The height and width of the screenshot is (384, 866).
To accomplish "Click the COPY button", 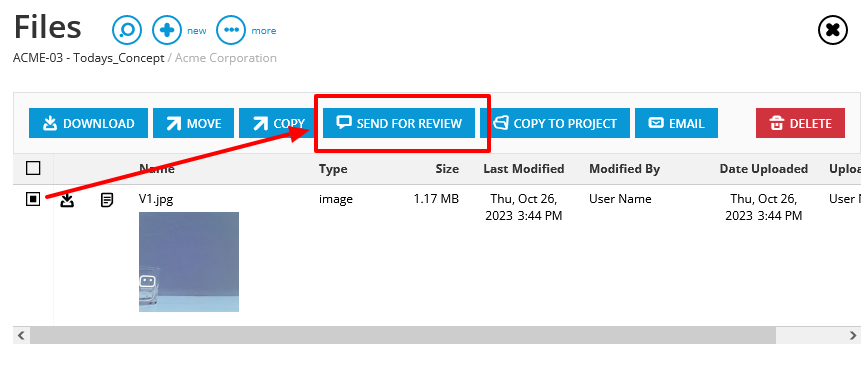I will (x=277, y=123).
